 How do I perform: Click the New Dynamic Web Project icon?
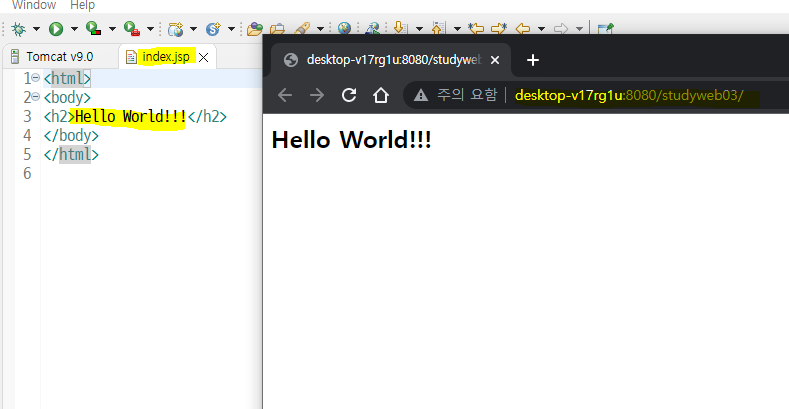175,29
